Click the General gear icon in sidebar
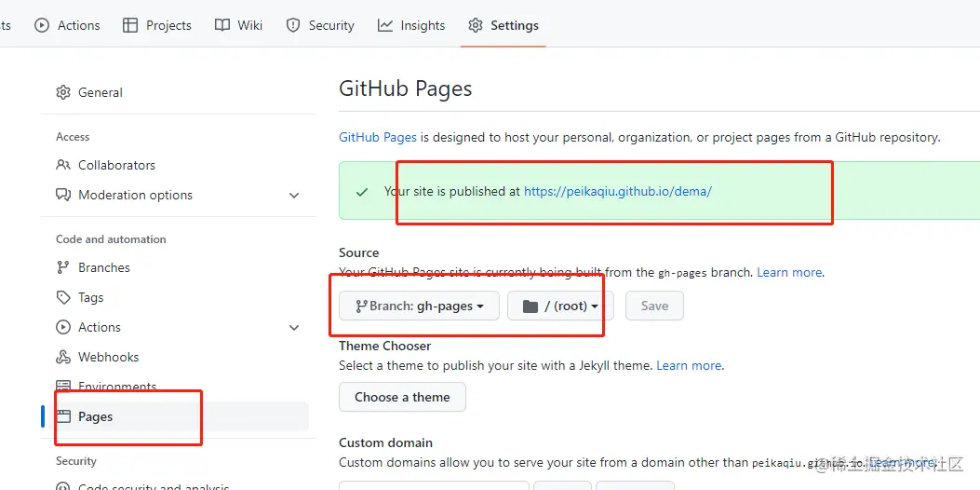The image size is (980, 490). pos(63,92)
